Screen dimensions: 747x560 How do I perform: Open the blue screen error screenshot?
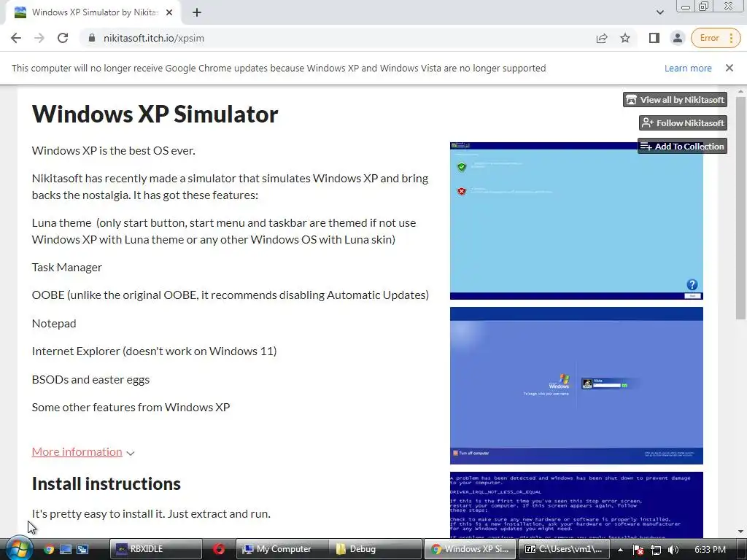point(576,505)
